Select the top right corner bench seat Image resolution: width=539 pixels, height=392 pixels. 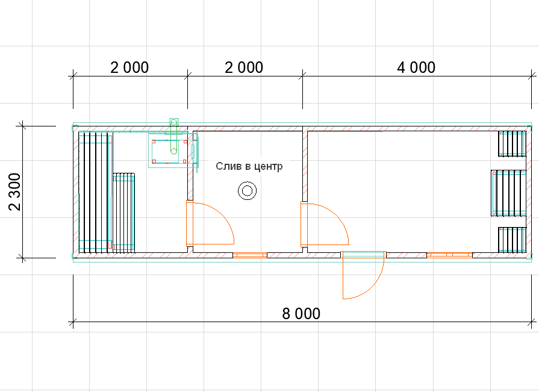click(x=512, y=143)
